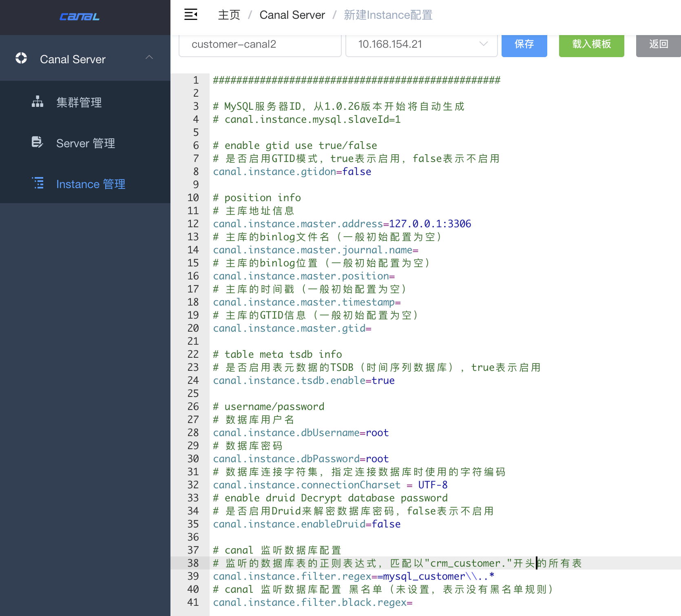The height and width of the screenshot is (616, 681).
Task: Click canal.instance.filter.black.regex= line
Action: 313,602
